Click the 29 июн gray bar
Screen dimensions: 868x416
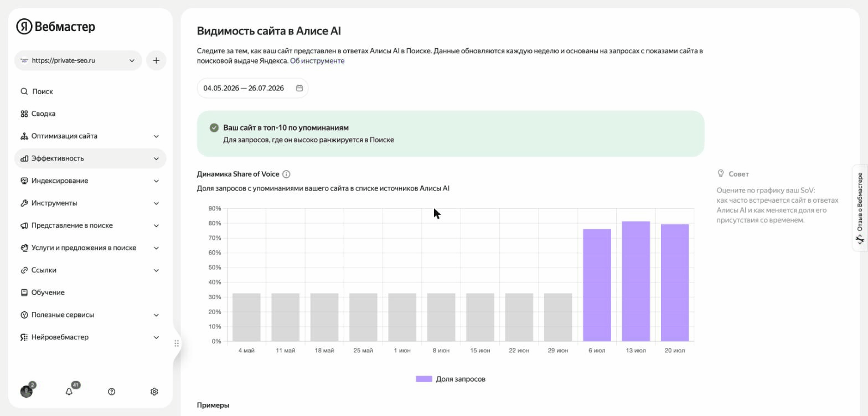[558, 317]
